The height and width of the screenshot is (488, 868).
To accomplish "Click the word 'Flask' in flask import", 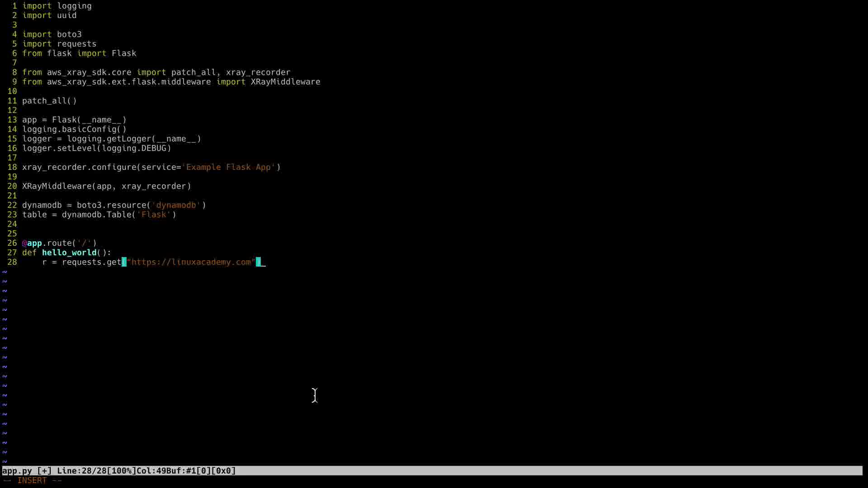I will point(124,53).
